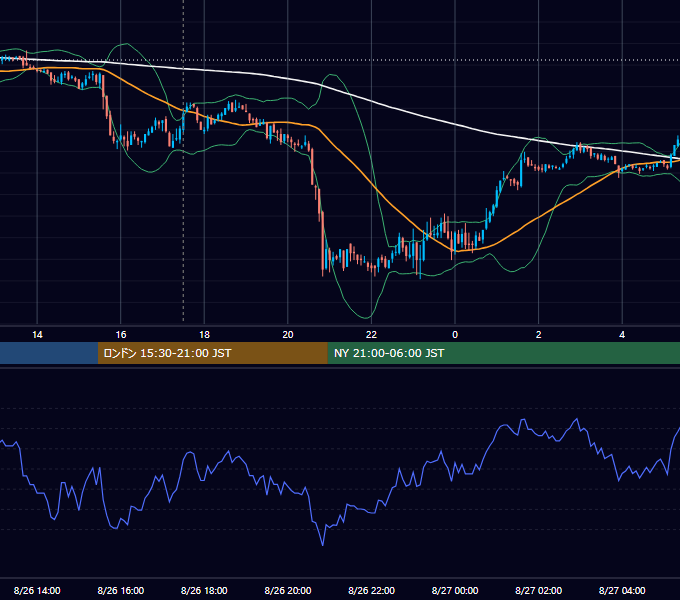Screen dimensions: 680x600
Task: Click the 18 hour label on price chart axis
Action: point(204,335)
